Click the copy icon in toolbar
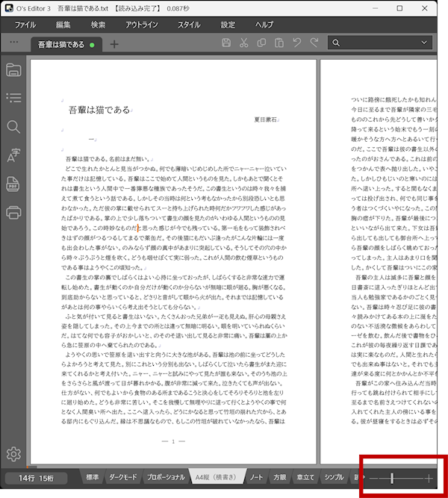Viewport: 448px width, 498px height. (261, 43)
